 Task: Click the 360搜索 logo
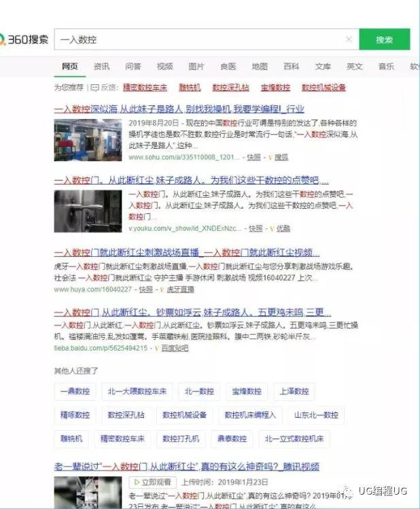[x=24, y=39]
